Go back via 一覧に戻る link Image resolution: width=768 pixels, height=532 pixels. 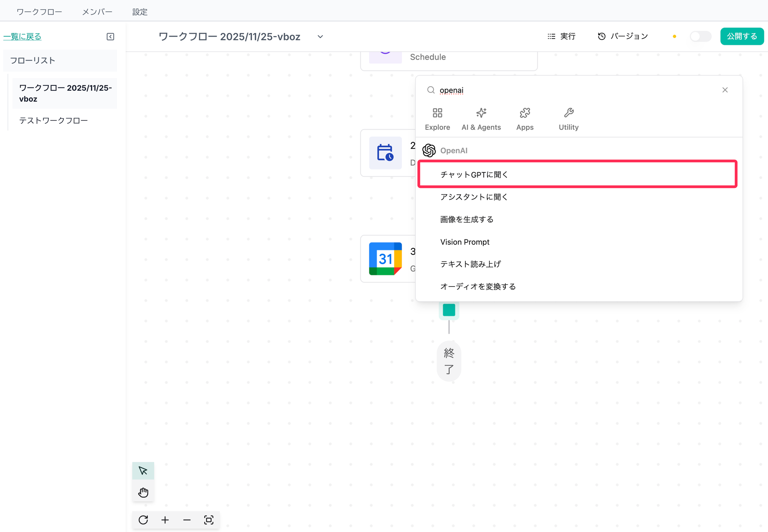[x=22, y=36]
